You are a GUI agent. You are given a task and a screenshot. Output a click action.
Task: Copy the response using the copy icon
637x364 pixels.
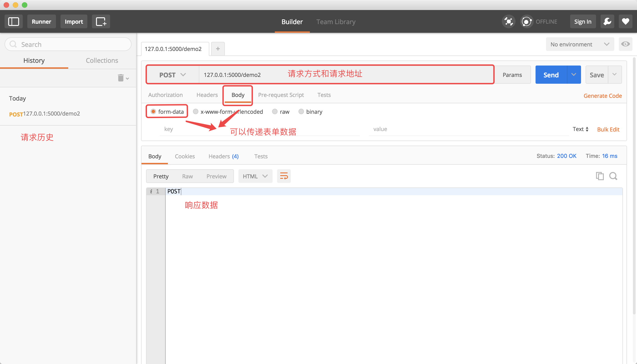(x=599, y=176)
